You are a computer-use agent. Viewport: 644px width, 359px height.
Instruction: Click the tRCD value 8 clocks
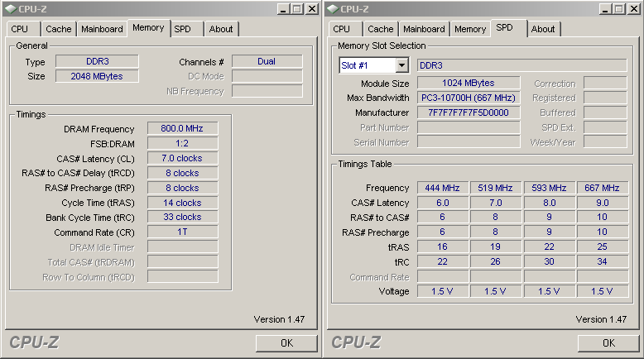point(182,173)
